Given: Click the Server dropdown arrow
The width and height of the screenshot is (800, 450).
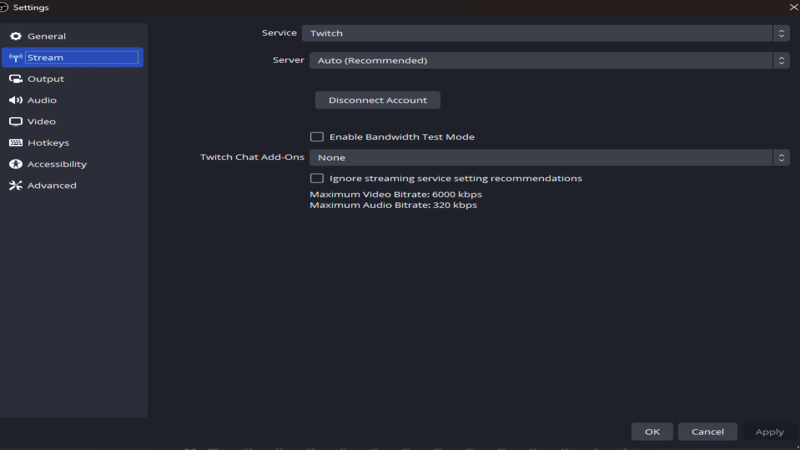Looking at the screenshot, I should point(781,60).
